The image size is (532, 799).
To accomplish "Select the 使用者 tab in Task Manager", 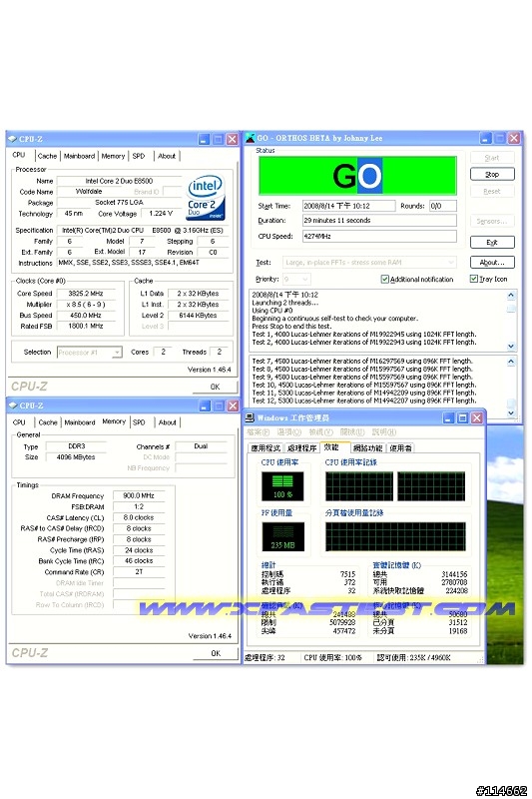I will click(x=400, y=448).
